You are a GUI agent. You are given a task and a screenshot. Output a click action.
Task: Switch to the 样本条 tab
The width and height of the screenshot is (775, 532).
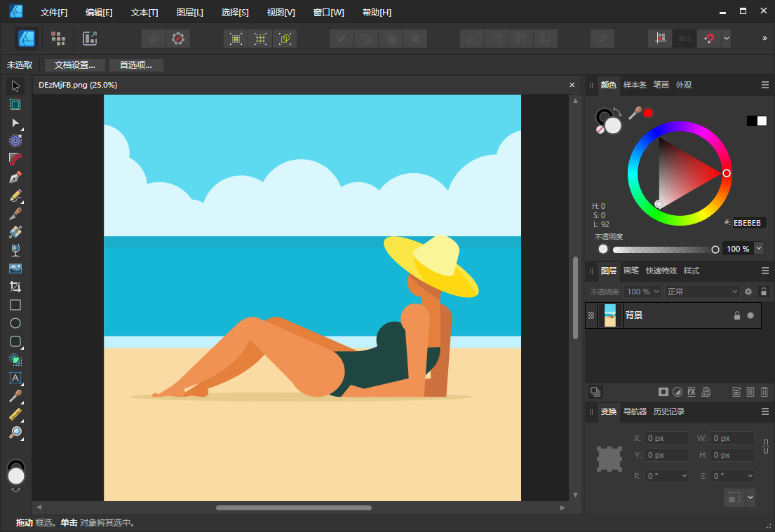click(x=634, y=85)
